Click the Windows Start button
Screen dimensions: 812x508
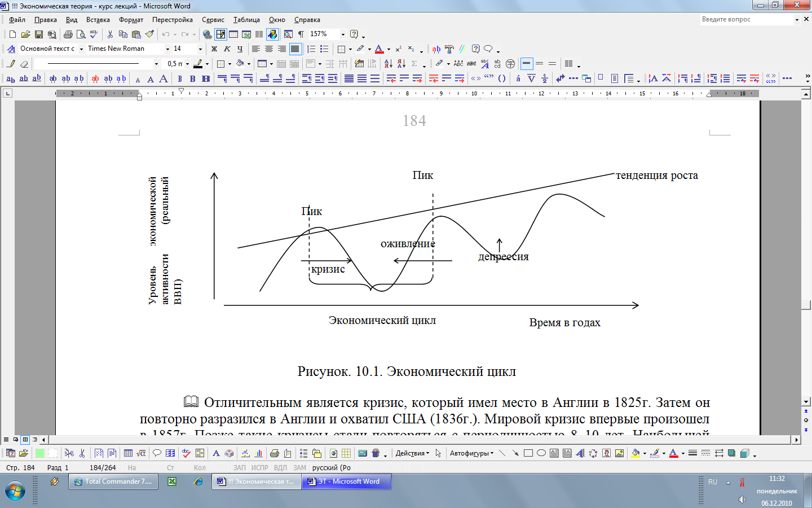pos(15,491)
